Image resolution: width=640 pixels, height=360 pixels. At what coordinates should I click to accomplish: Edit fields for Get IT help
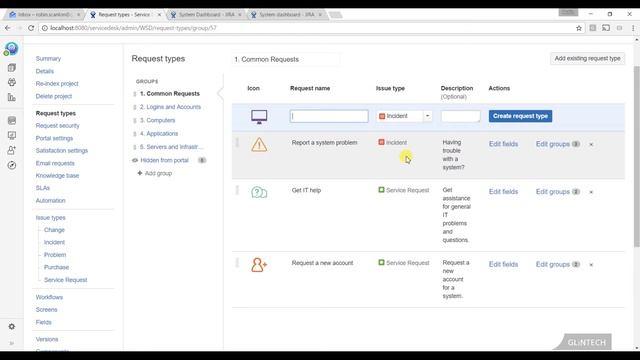(503, 192)
